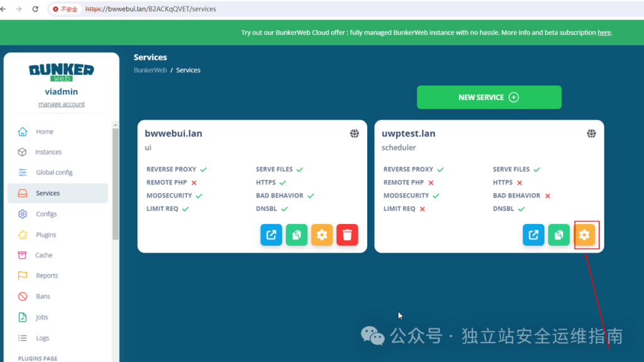Open the Cache menu item
The height and width of the screenshot is (362, 644).
(43, 255)
